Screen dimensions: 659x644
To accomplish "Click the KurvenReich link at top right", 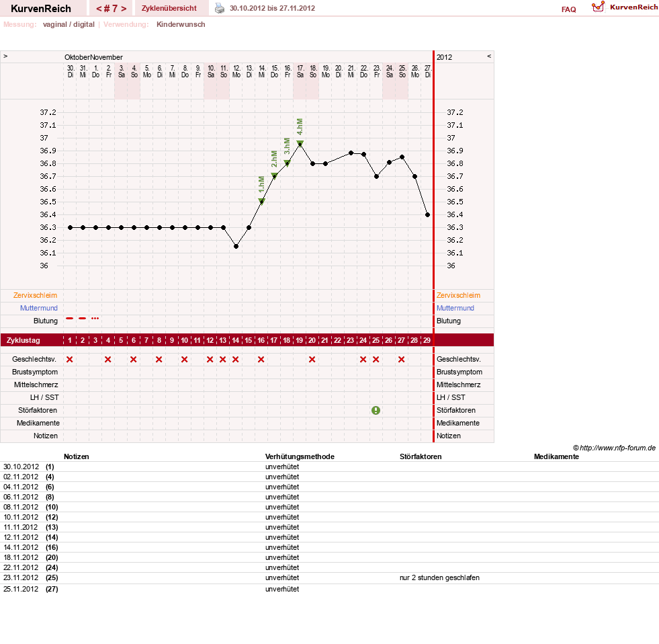I will pos(633,7).
